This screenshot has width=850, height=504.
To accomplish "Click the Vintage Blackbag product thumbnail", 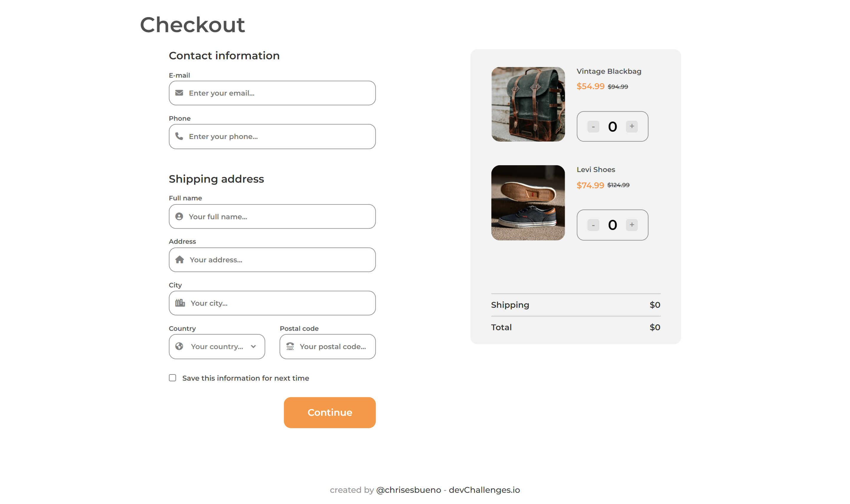I will point(528,104).
